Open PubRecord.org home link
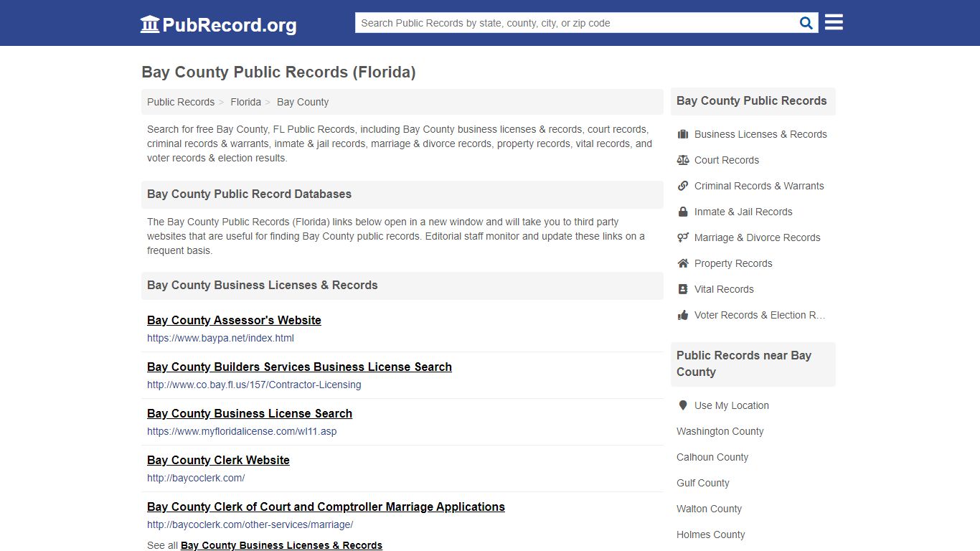This screenshot has width=980, height=551. (218, 24)
